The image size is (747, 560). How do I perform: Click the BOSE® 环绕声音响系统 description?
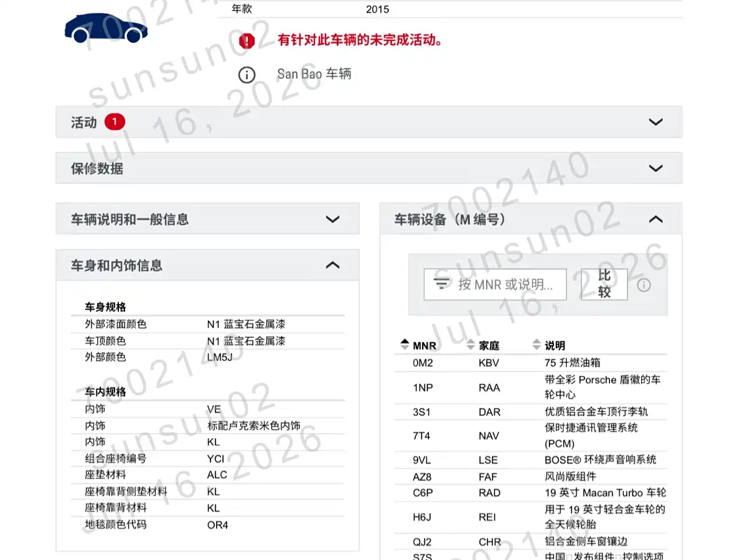pos(601,460)
